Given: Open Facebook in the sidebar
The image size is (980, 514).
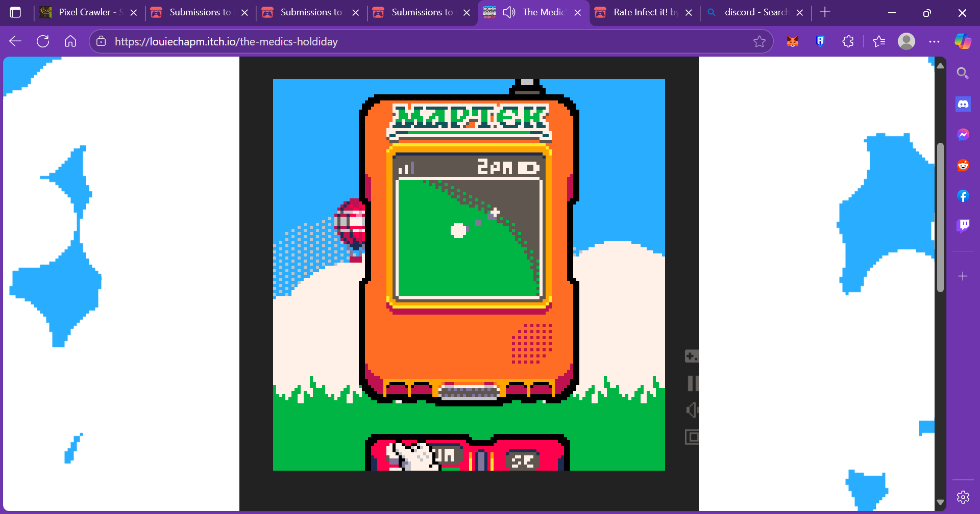Looking at the screenshot, I should pos(963,196).
